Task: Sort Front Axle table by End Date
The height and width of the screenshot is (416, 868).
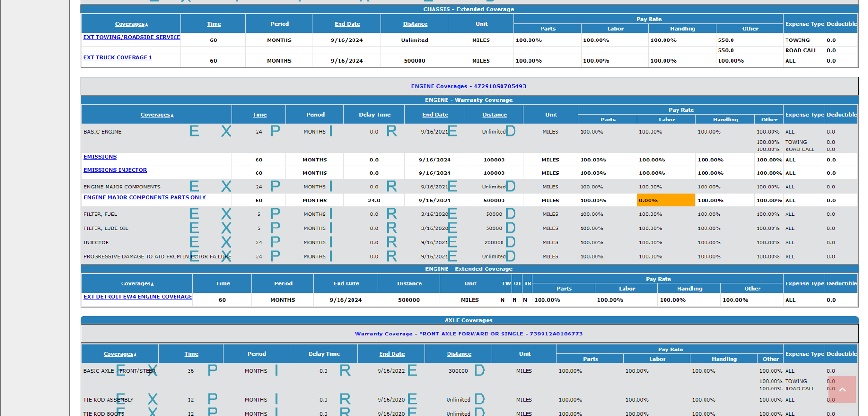Action: [x=392, y=354]
